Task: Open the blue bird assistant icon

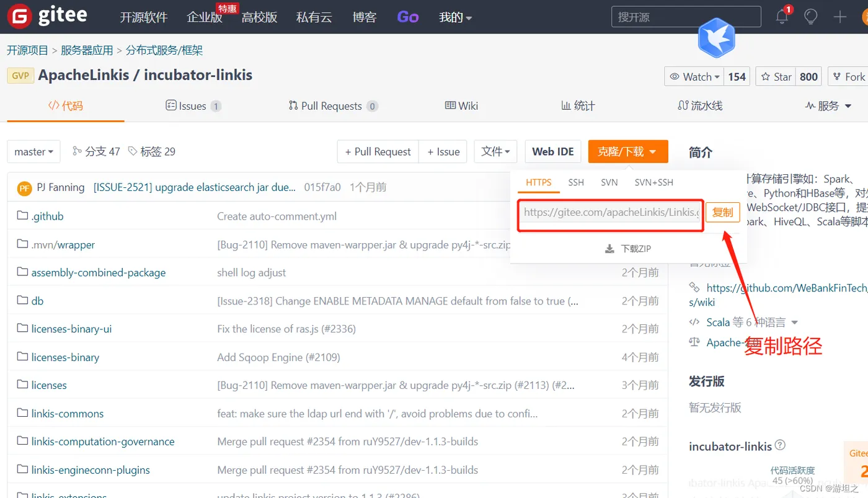Action: click(x=717, y=38)
